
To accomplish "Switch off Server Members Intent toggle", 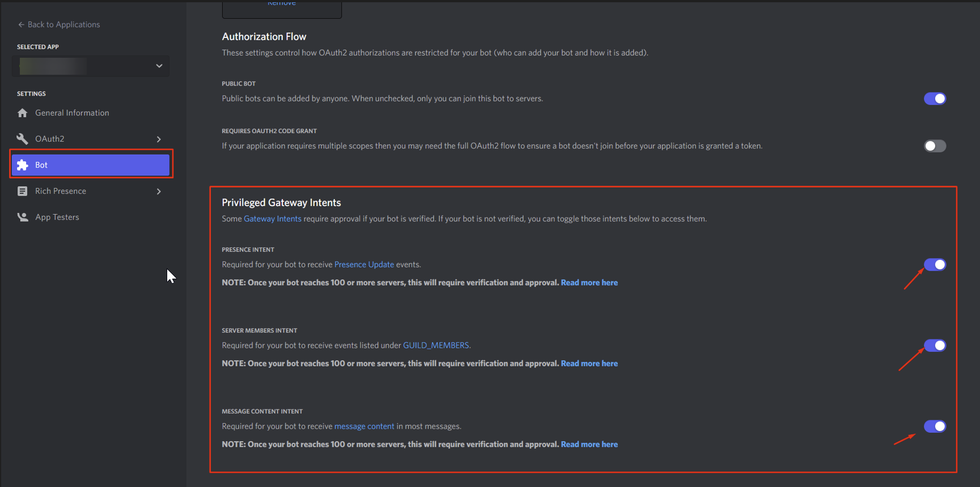I will click(x=935, y=345).
